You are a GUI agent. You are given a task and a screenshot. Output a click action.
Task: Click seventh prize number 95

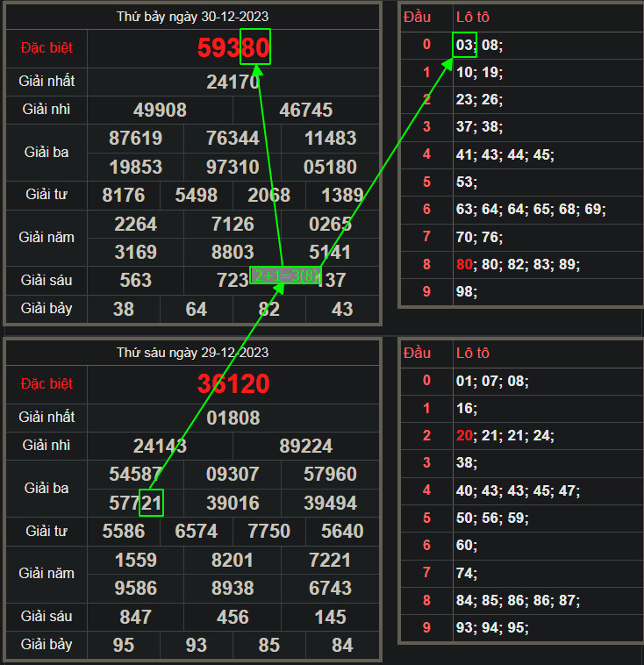pyautogui.click(x=124, y=645)
